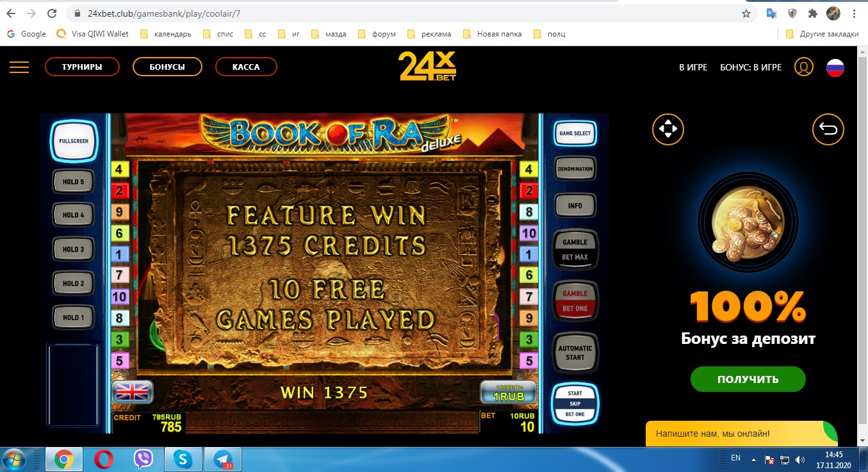Viewport: 868px width, 472px height.
Task: Click the HOLD 1 button
Action: pyautogui.click(x=74, y=317)
